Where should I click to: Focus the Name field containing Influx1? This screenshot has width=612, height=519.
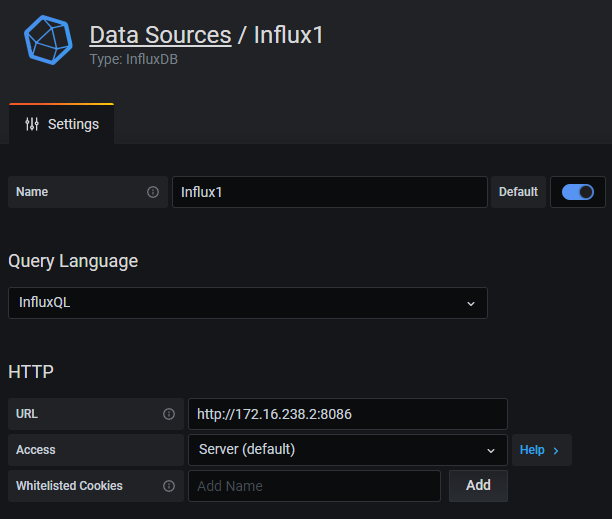[329, 192]
